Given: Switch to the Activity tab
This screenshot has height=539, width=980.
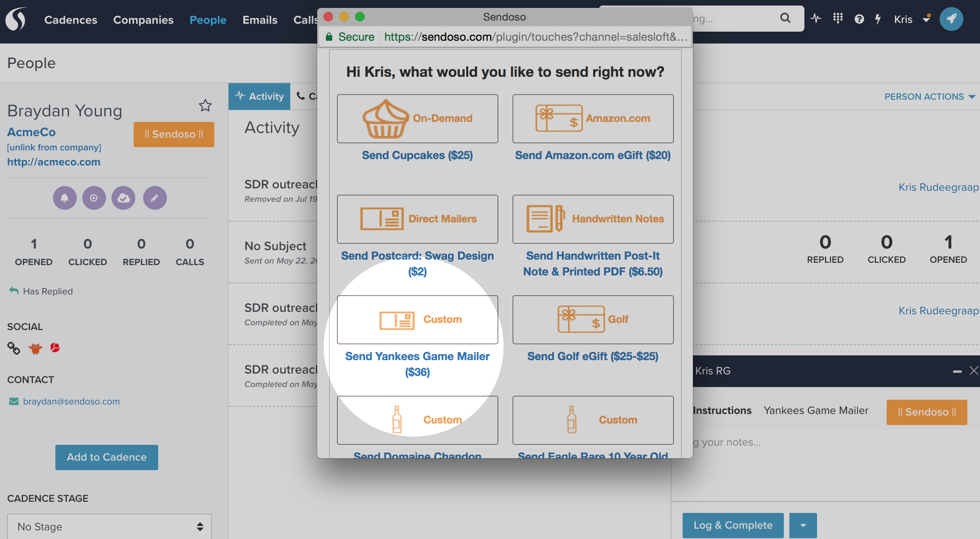Looking at the screenshot, I should pyautogui.click(x=259, y=96).
